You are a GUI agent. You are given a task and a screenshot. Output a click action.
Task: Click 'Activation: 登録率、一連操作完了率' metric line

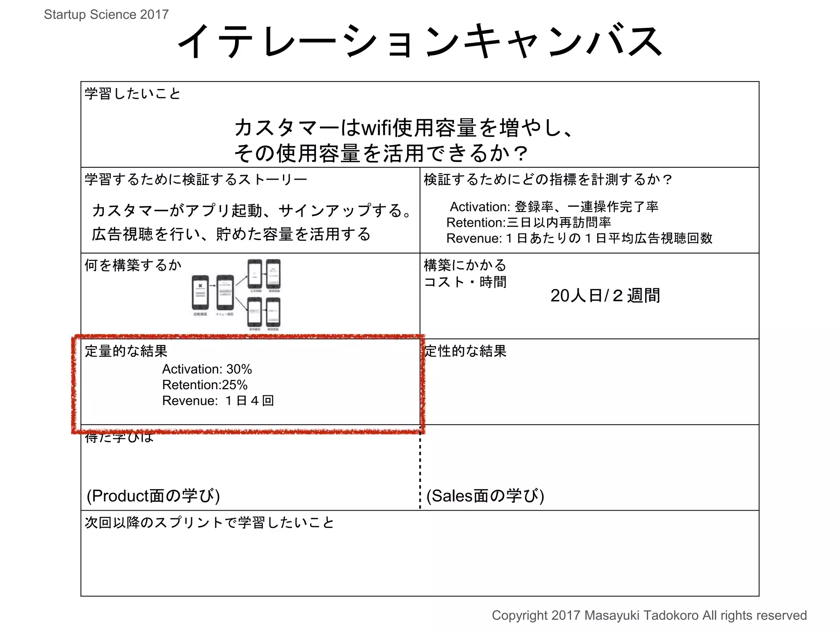[554, 206]
